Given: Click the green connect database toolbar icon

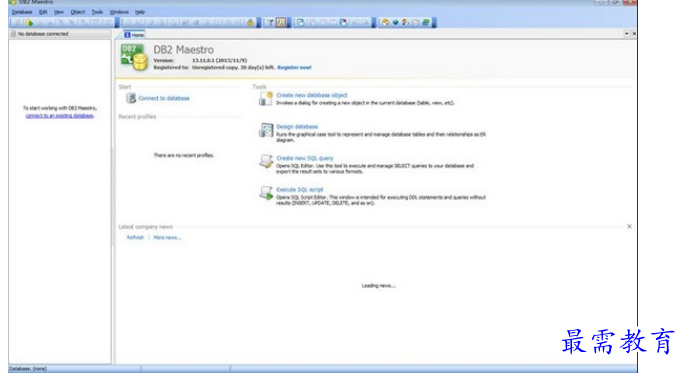Looking at the screenshot, I should pyautogui.click(x=29, y=22).
